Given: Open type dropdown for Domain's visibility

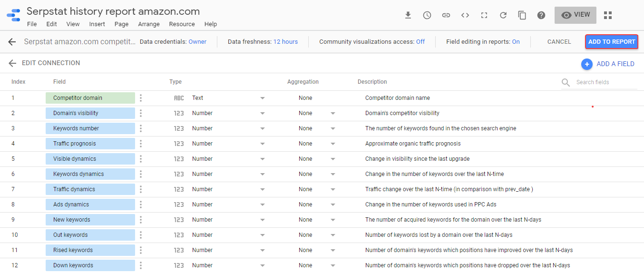Looking at the screenshot, I should pos(263,113).
